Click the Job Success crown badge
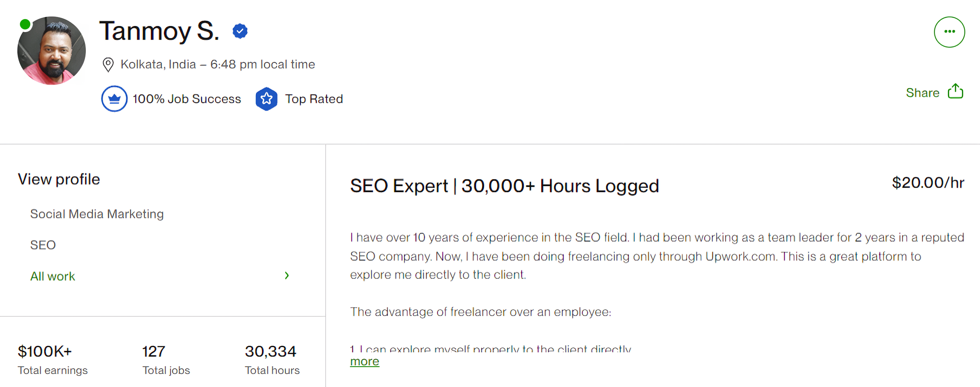 (x=114, y=99)
